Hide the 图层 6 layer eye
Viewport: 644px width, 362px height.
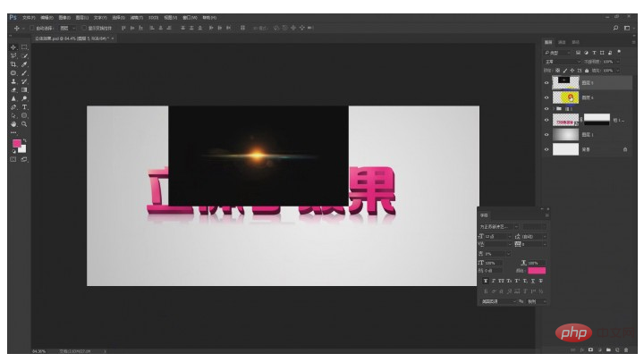tap(547, 97)
